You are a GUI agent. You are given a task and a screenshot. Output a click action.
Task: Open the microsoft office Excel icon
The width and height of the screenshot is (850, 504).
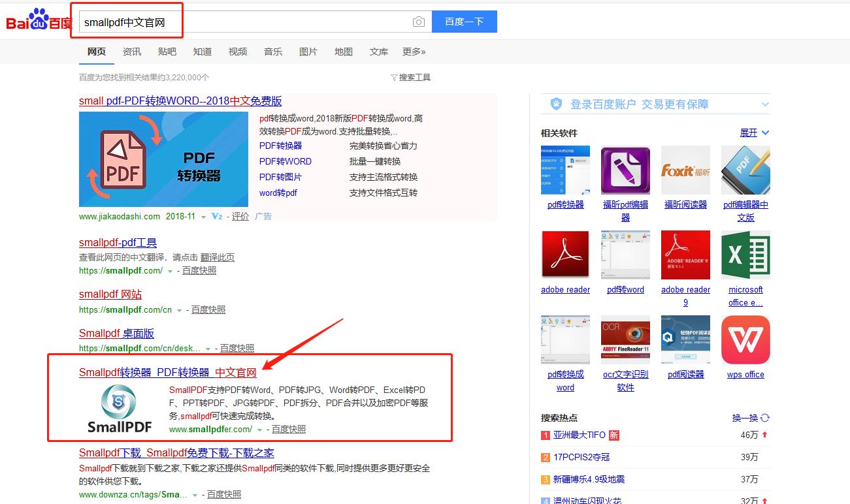pos(745,255)
